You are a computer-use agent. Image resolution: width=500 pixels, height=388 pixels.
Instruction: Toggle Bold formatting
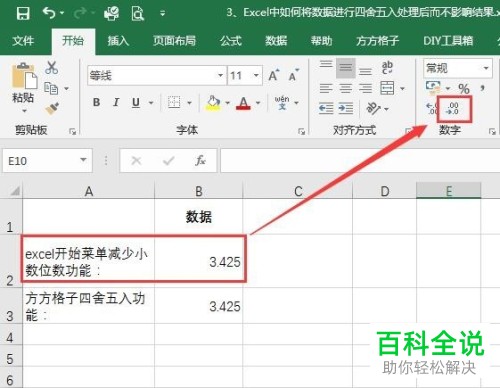97,102
